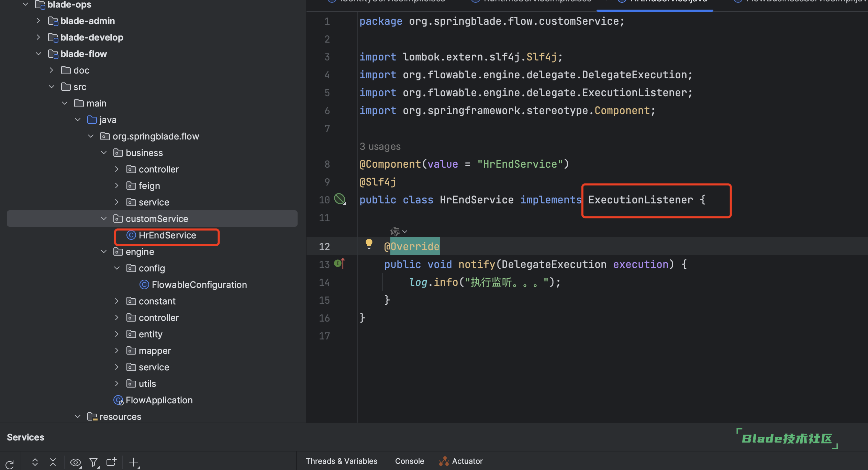Switch to the Threads & Variables tab

pos(342,461)
